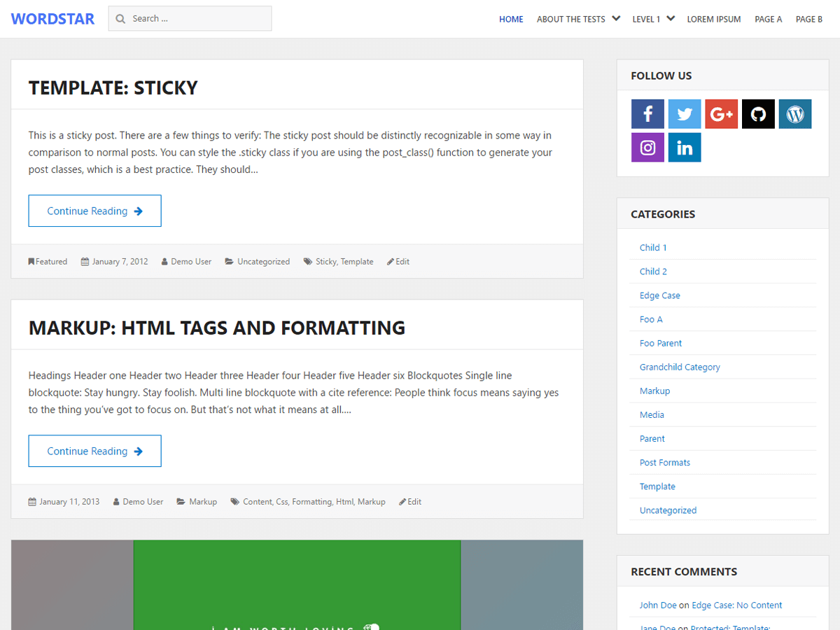The height and width of the screenshot is (630, 840).
Task: Click the GitHub icon in sidebar
Action: click(x=758, y=114)
